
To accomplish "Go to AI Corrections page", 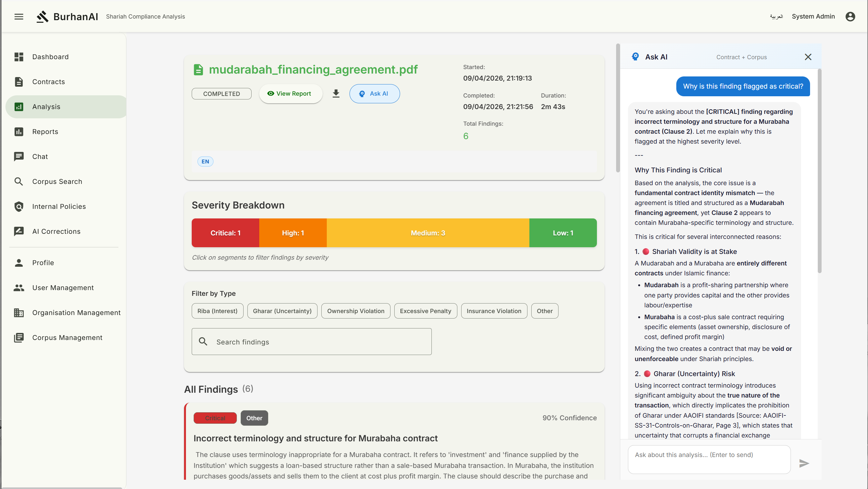I will pos(56,231).
